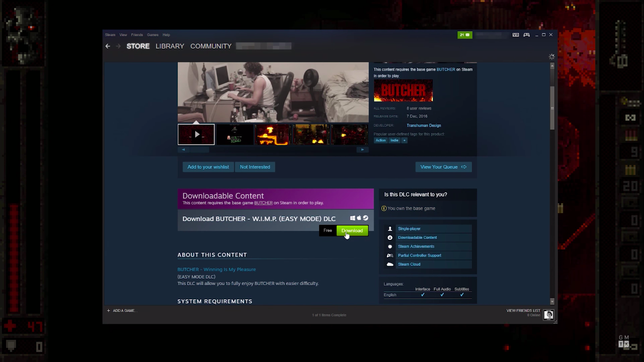The height and width of the screenshot is (362, 644).
Task: Open the Friends menu
Action: [137, 35]
